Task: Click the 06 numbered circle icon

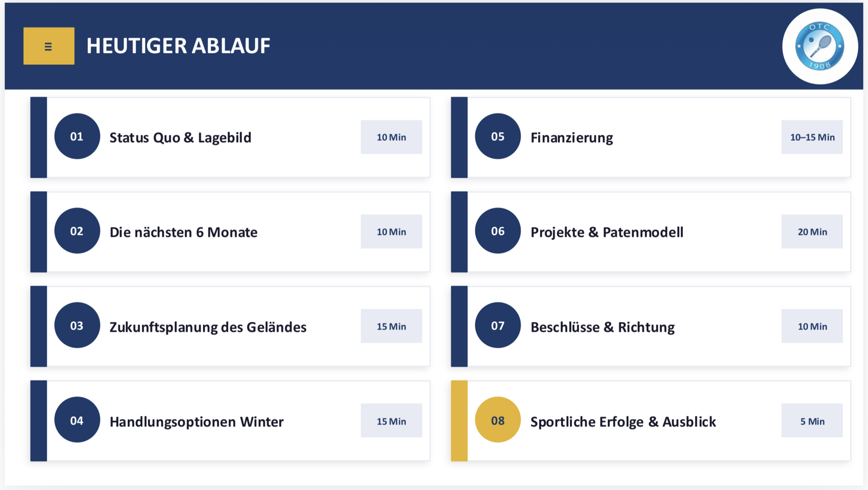Action: tap(498, 231)
